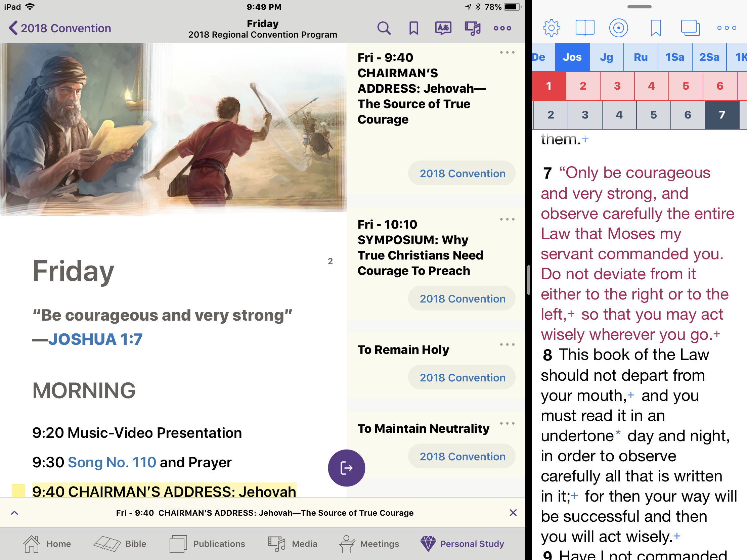
Task: Open three-dot menu on To Remain Holy note
Action: [507, 345]
